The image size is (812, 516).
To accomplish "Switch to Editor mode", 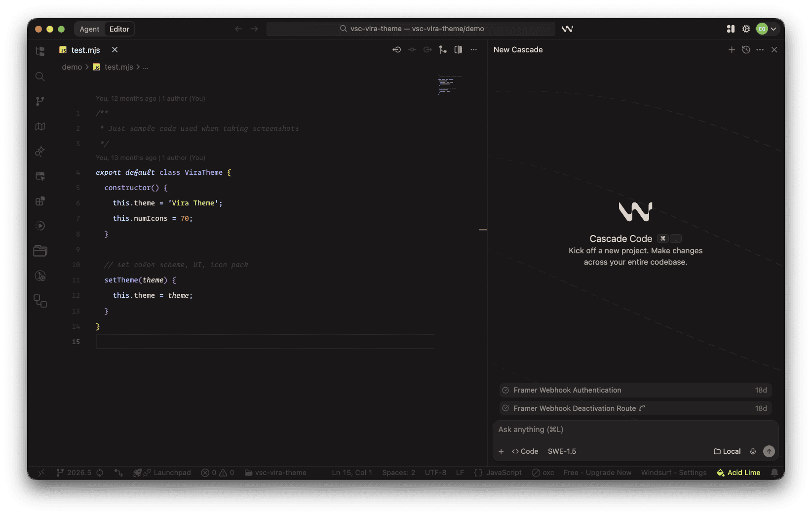I will pyautogui.click(x=119, y=29).
